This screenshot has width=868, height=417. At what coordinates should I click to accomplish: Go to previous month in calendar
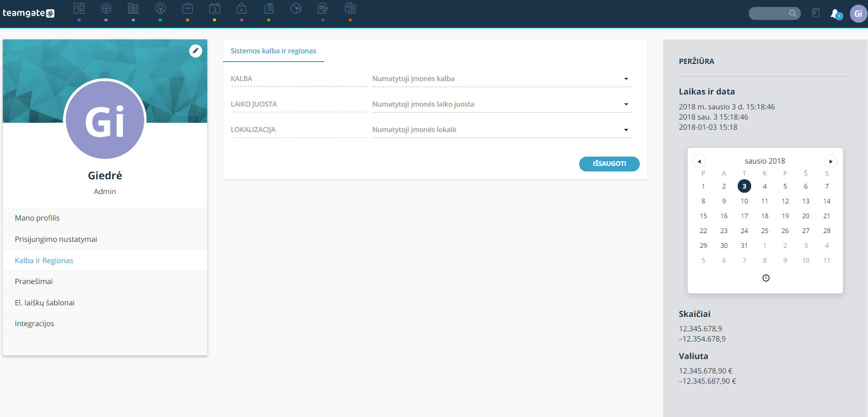coord(699,161)
